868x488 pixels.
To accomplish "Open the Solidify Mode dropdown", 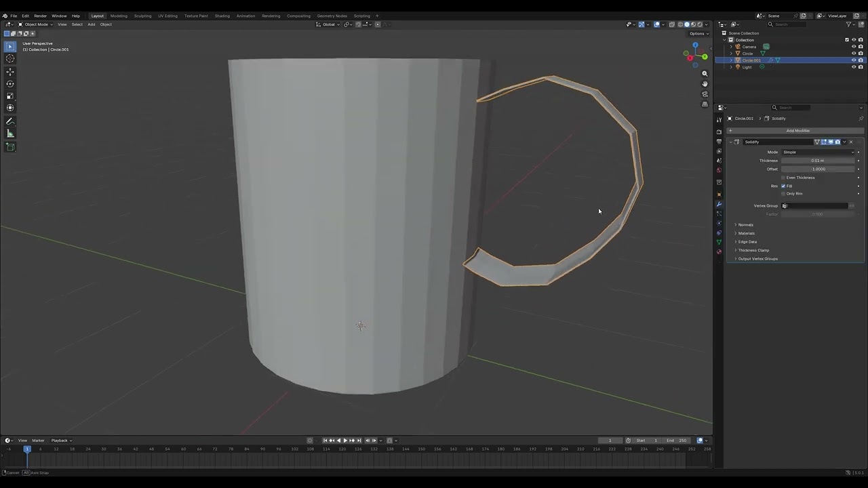I will [x=818, y=152].
